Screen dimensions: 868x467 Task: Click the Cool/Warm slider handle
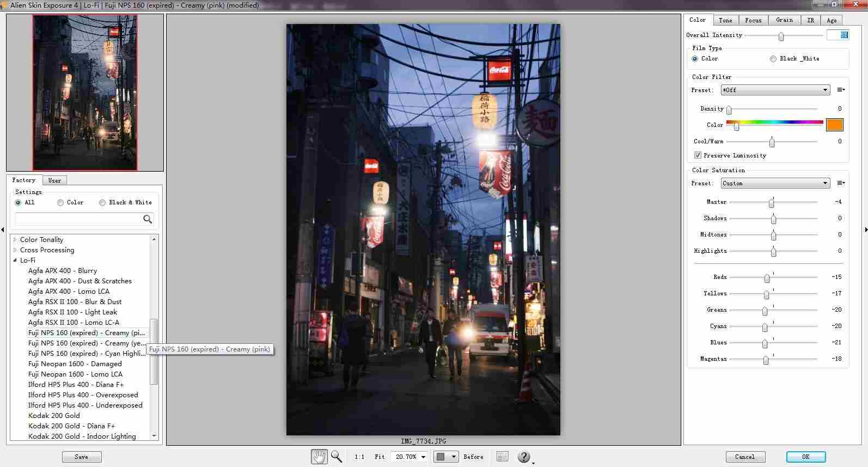772,143
